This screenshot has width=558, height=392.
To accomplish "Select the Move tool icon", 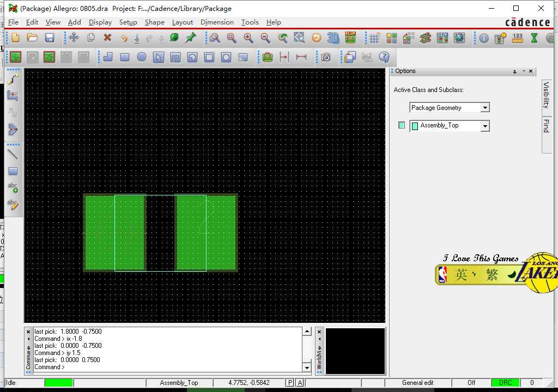I will click(74, 38).
